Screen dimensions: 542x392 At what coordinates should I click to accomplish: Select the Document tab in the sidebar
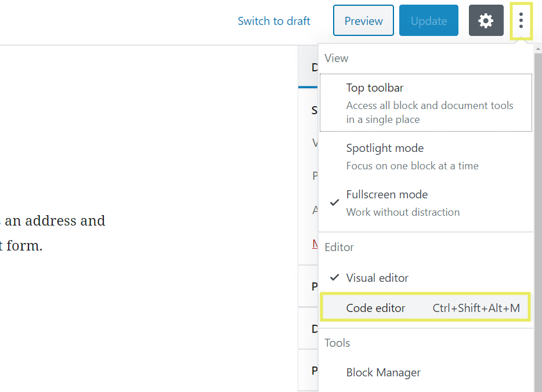click(315, 67)
